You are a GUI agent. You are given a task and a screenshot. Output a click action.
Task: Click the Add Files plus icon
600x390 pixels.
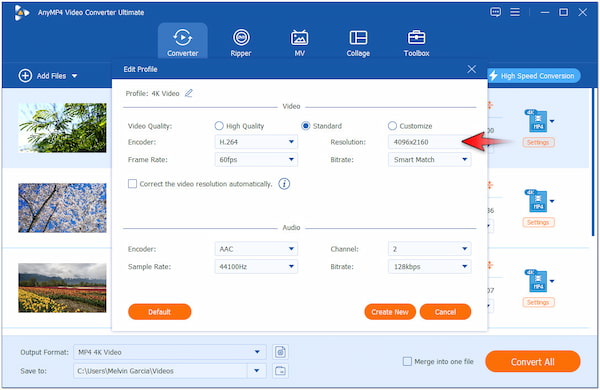(x=25, y=76)
